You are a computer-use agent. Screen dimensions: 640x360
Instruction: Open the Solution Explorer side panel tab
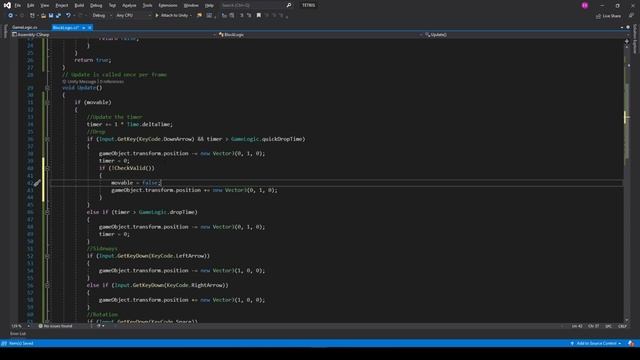(x=635, y=39)
